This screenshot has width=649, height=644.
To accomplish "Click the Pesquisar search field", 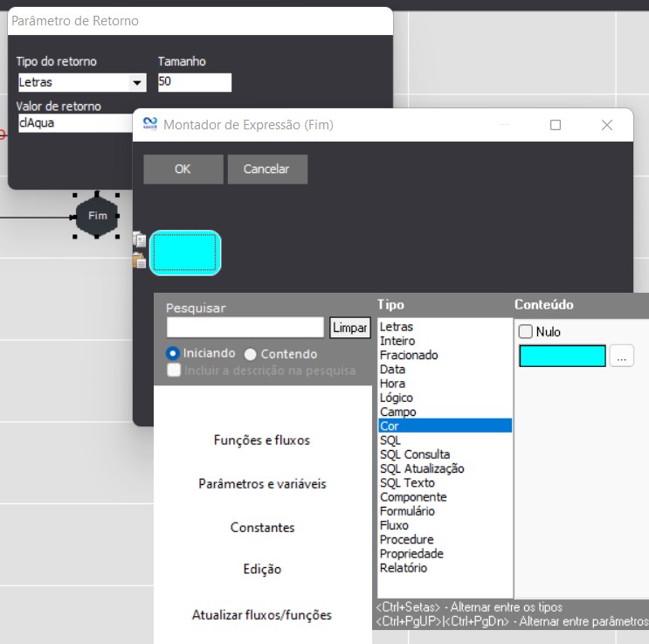I will (x=245, y=328).
